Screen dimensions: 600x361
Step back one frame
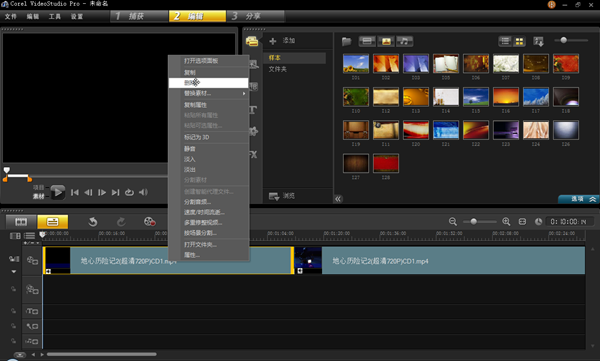pos(88,192)
